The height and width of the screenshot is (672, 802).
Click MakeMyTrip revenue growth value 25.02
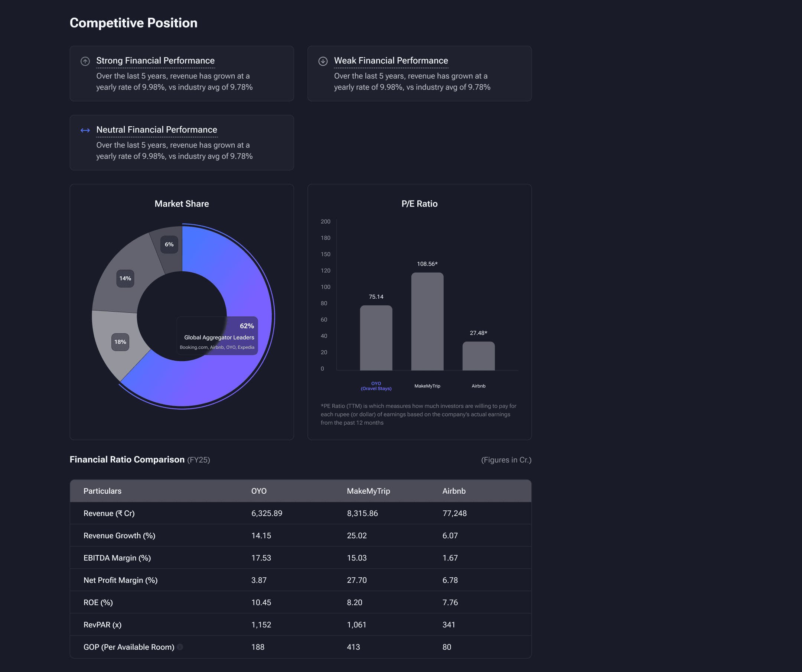[357, 536]
